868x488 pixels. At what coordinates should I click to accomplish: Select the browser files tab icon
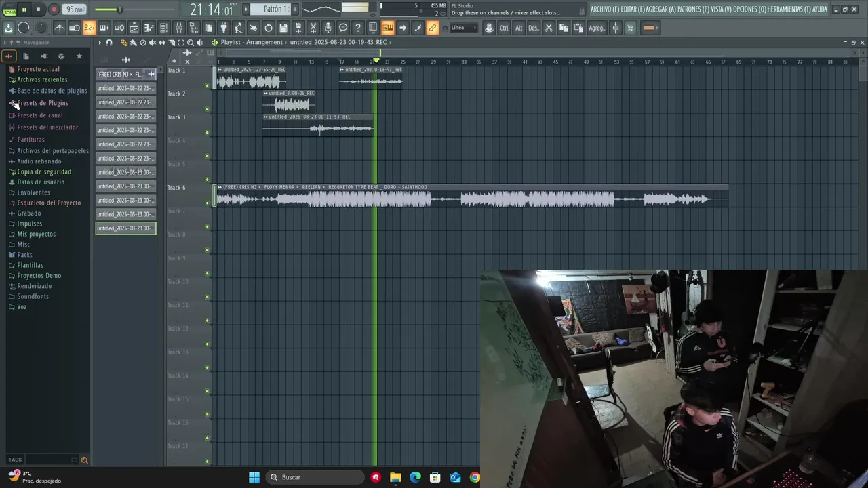click(26, 56)
